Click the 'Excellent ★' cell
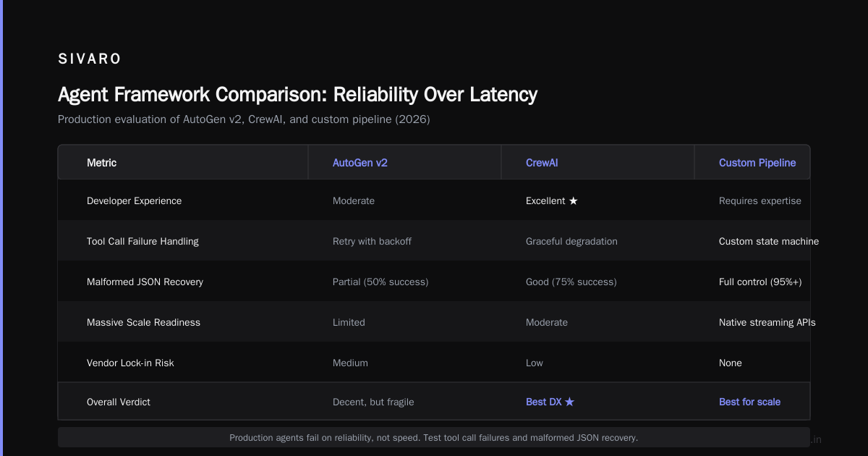 click(552, 200)
